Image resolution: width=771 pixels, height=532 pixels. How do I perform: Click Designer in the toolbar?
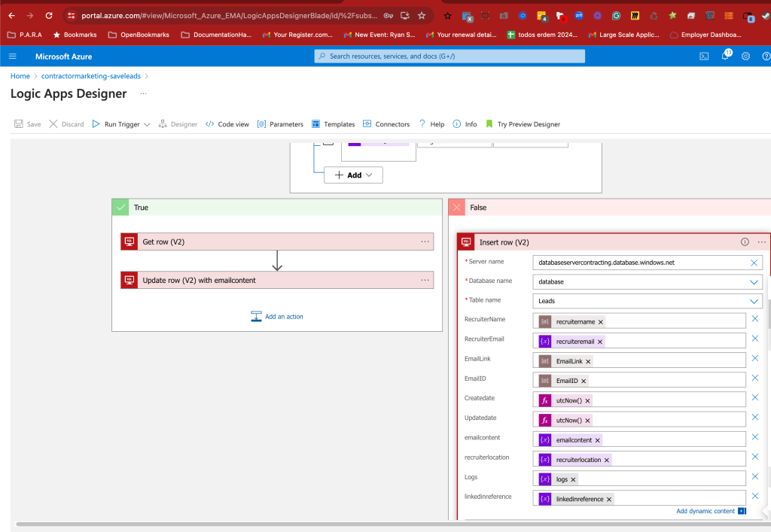[178, 124]
